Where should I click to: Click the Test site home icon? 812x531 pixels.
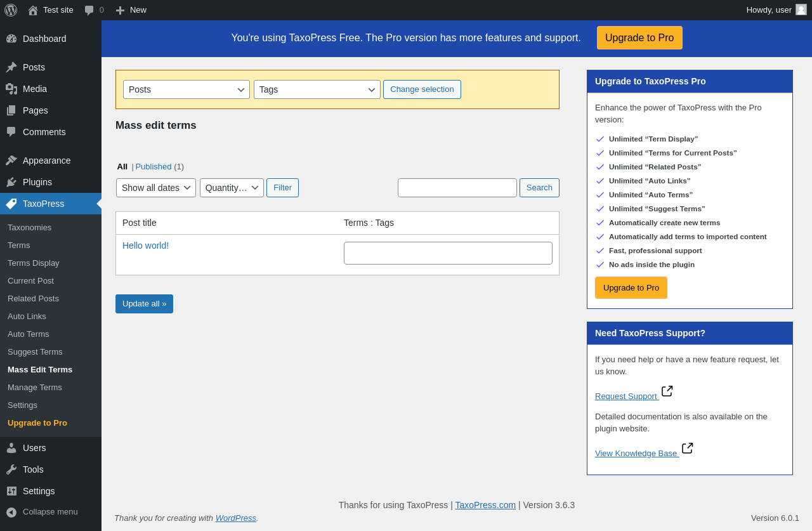(33, 10)
